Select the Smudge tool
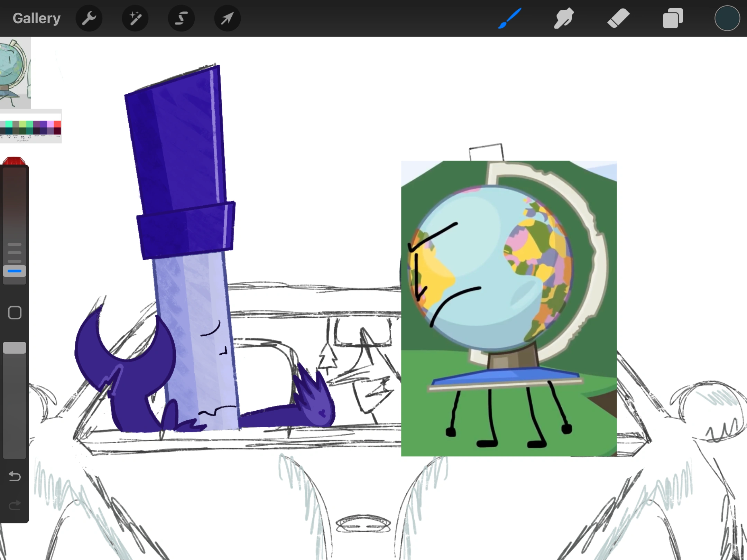 tap(564, 18)
